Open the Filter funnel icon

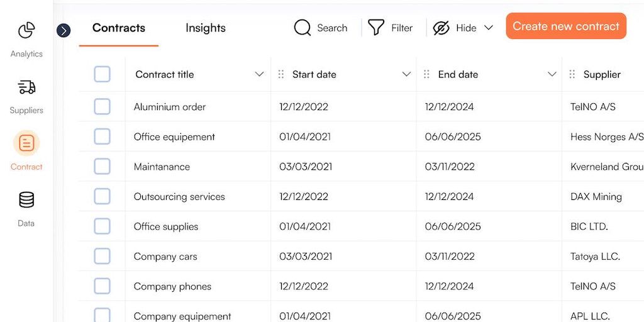tap(376, 28)
